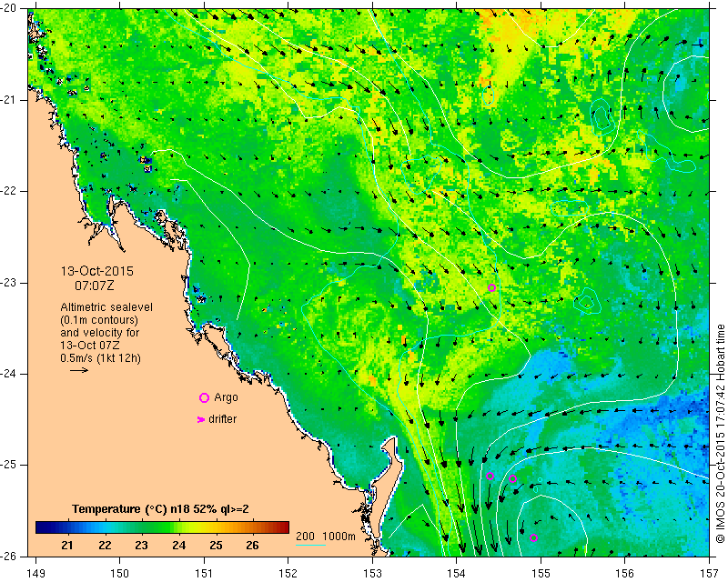This screenshot has height=582, width=728.
Task: Click the 'Temperature (°C) n18 52% ql>=2' title
Action: coord(160,509)
